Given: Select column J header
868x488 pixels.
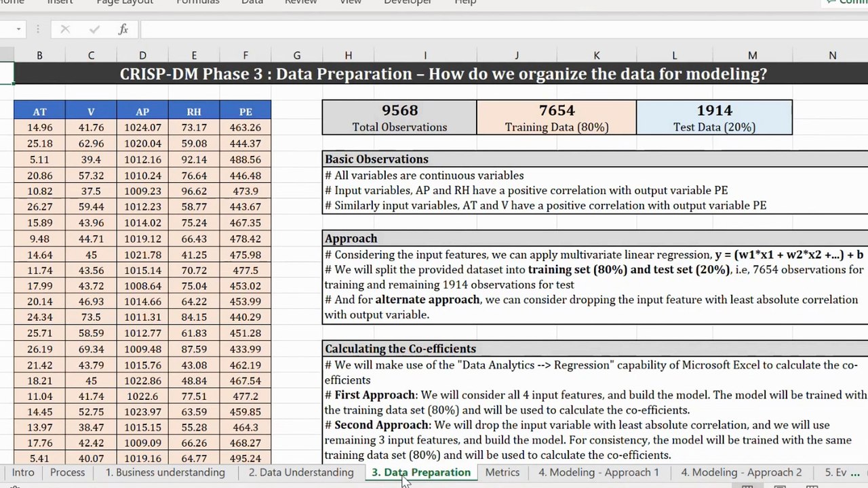Looking at the screenshot, I should [517, 56].
